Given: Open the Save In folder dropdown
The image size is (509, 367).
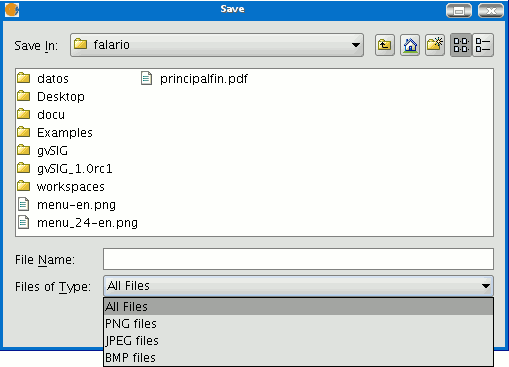Looking at the screenshot, I should click(217, 45).
